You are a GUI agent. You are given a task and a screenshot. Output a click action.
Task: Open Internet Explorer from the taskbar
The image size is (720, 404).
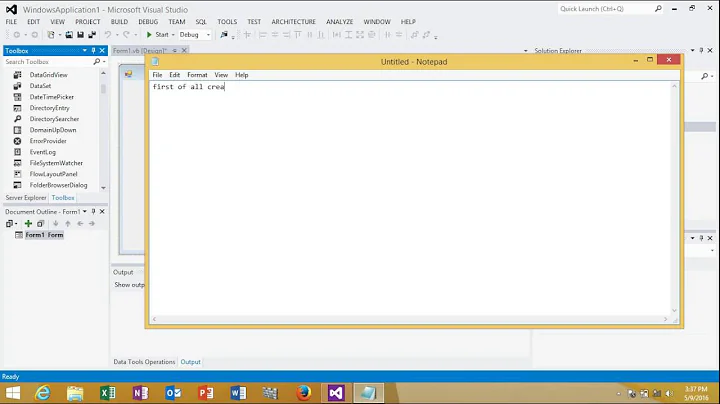[43, 393]
